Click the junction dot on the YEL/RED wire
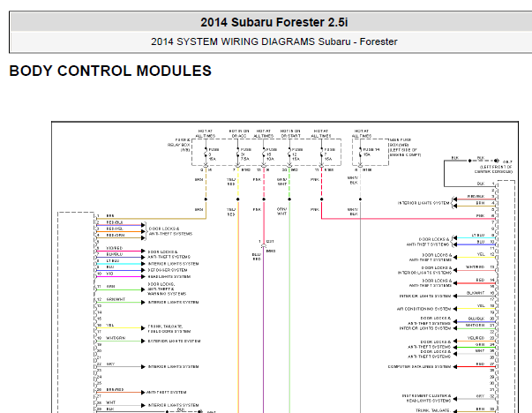 click(238, 199)
